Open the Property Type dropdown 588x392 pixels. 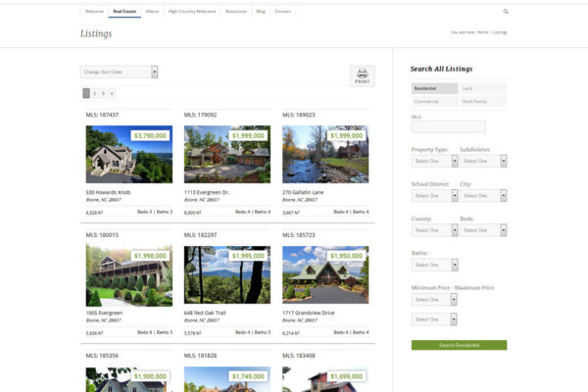(434, 161)
